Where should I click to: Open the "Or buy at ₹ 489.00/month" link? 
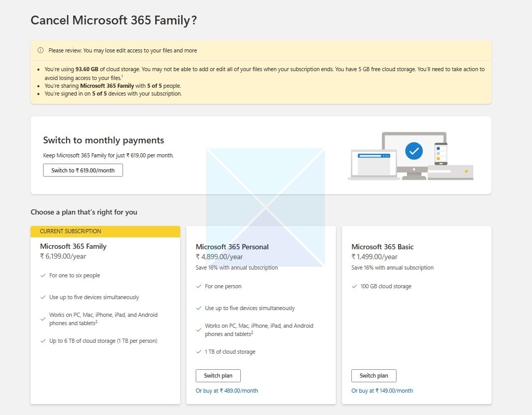[x=227, y=391]
